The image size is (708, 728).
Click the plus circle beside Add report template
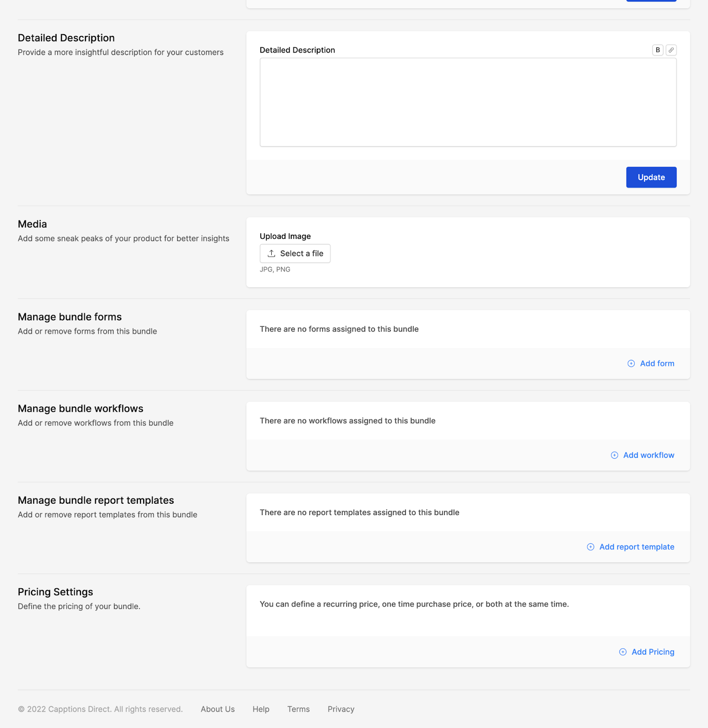click(591, 547)
